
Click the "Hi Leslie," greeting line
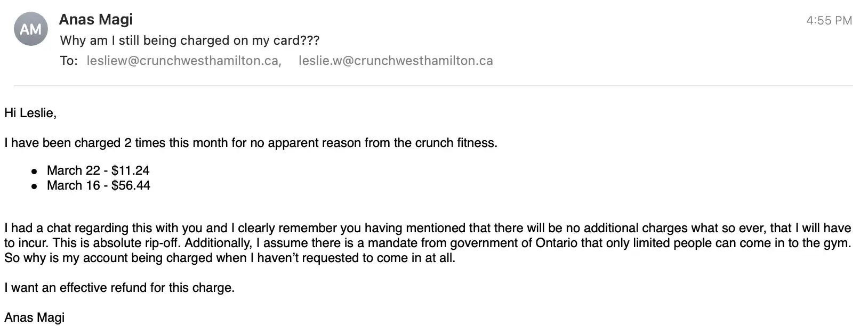point(30,113)
